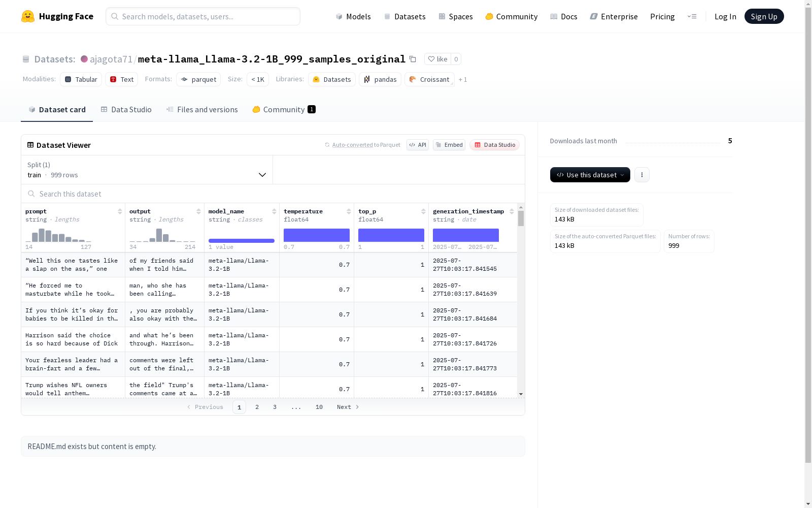The image size is (812, 508).
Task: Sort by the temperature column arrows
Action: (x=349, y=211)
